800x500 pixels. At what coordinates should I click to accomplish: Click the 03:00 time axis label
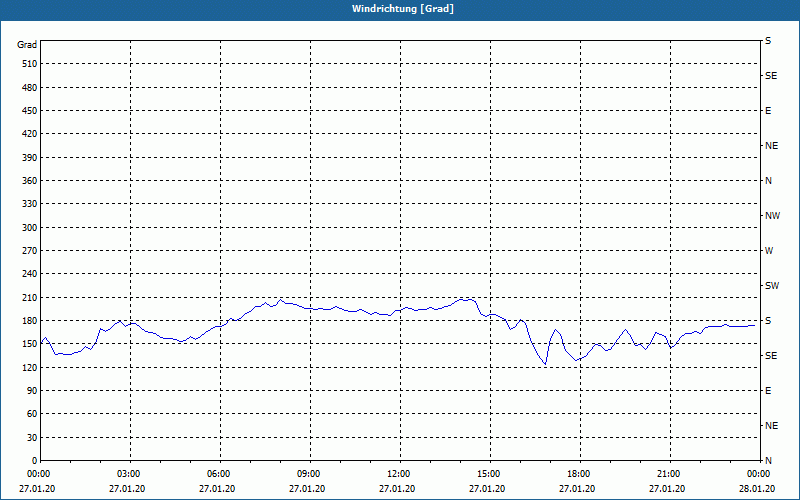[130, 474]
